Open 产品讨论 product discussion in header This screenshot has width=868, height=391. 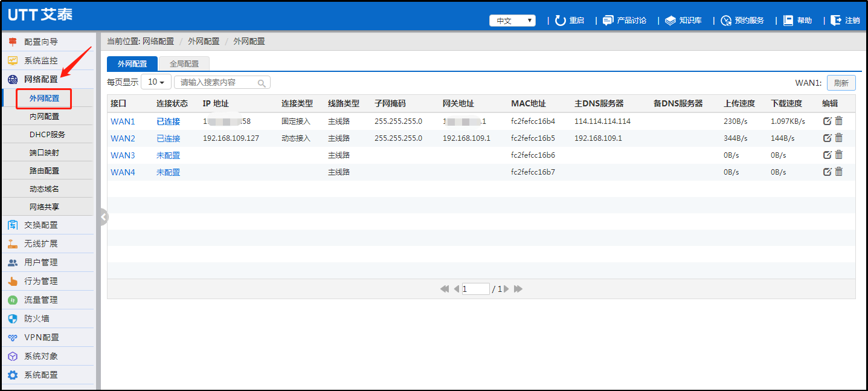click(x=624, y=21)
